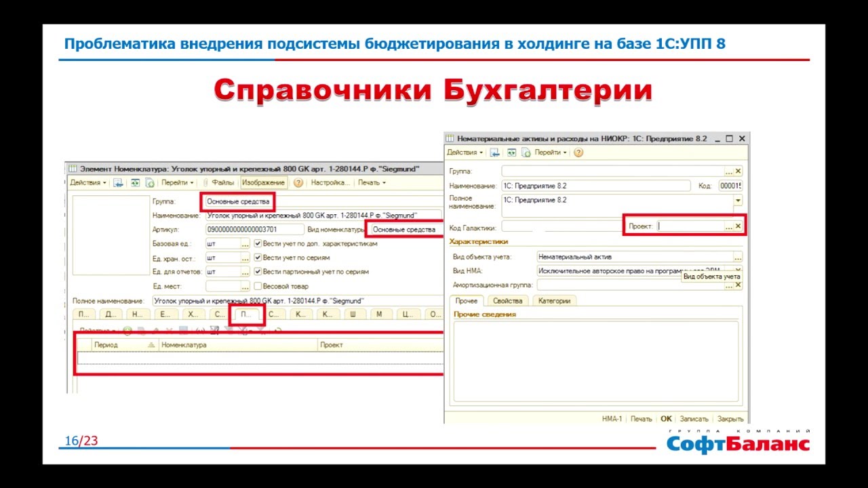This screenshot has height=488, width=868.
Task: Clear the Проект field with X button
Action: (738, 226)
